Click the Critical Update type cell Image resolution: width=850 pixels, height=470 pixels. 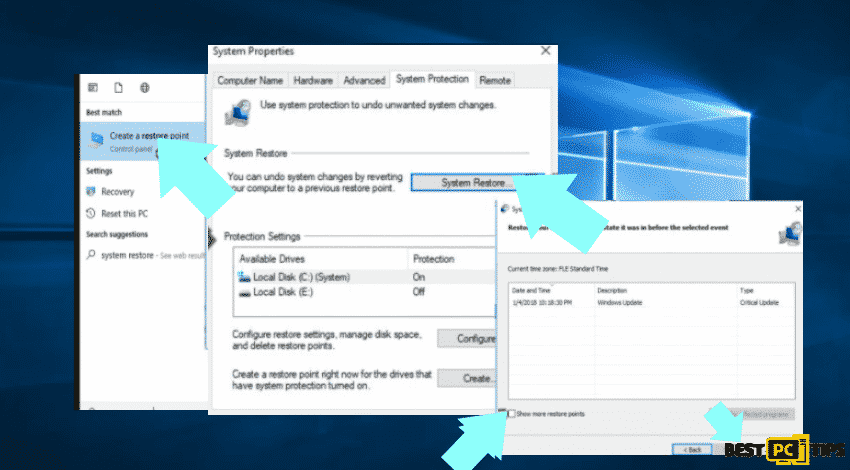[759, 303]
